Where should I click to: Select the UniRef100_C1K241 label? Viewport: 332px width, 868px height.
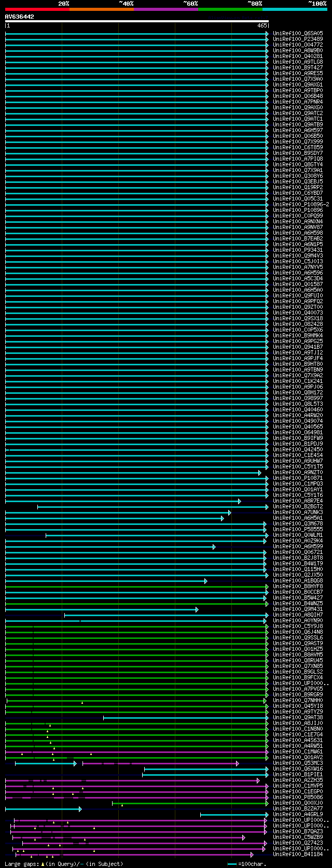[x=298, y=381]
